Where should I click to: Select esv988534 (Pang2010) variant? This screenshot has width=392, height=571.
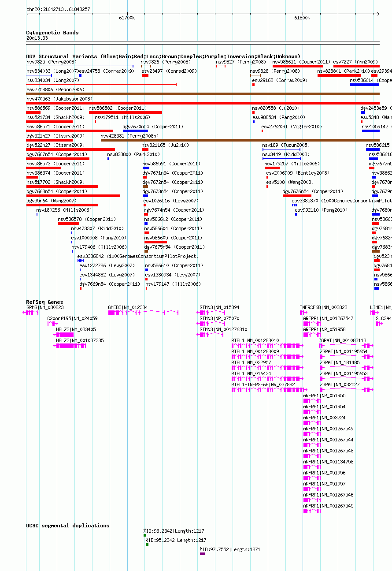tap(254, 122)
